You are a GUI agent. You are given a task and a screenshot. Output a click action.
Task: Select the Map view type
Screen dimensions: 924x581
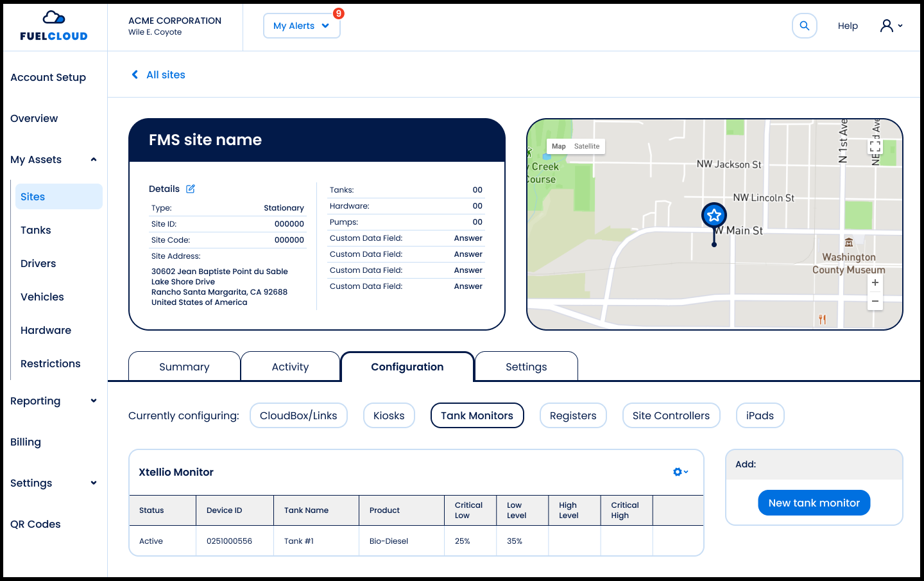(x=558, y=146)
